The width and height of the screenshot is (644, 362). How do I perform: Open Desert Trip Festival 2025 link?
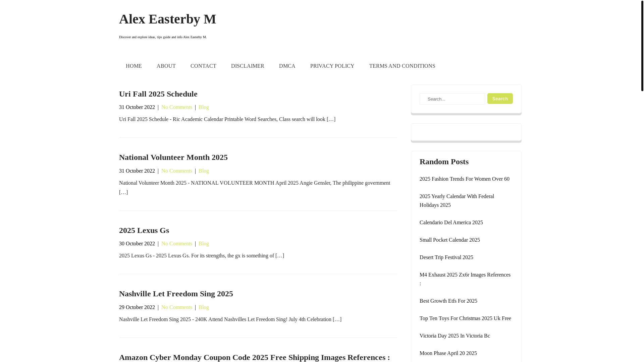[446, 257]
